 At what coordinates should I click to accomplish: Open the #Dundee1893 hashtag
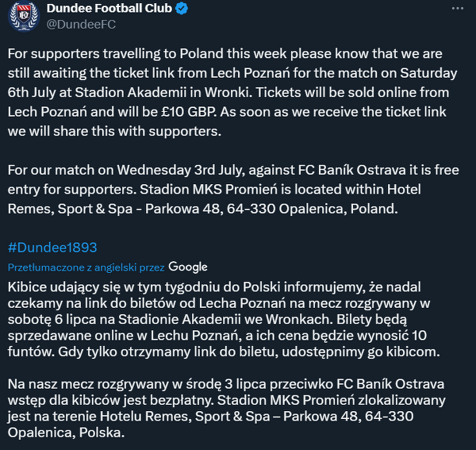pos(52,247)
